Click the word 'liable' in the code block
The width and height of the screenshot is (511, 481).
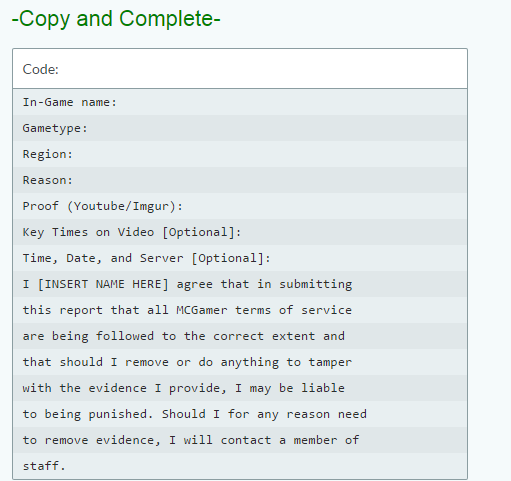point(323,388)
